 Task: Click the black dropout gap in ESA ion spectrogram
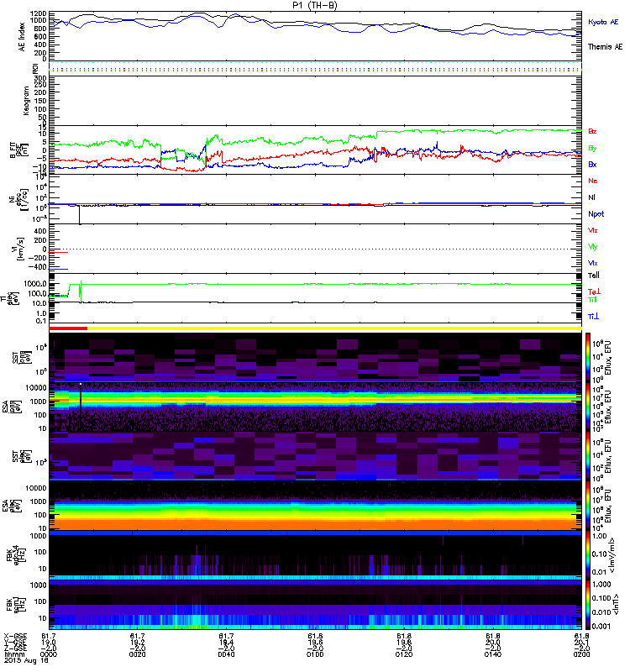(x=81, y=407)
